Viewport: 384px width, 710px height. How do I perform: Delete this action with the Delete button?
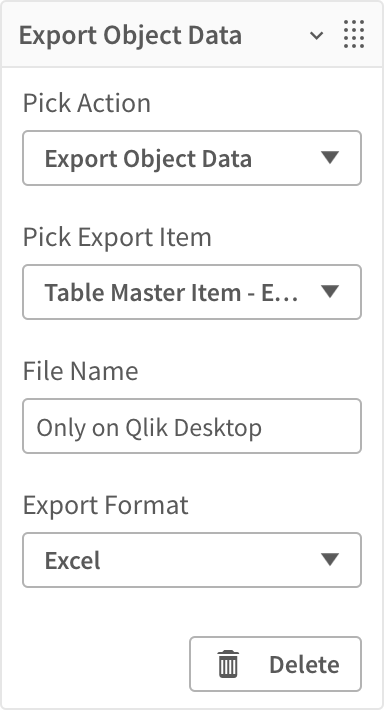[275, 664]
